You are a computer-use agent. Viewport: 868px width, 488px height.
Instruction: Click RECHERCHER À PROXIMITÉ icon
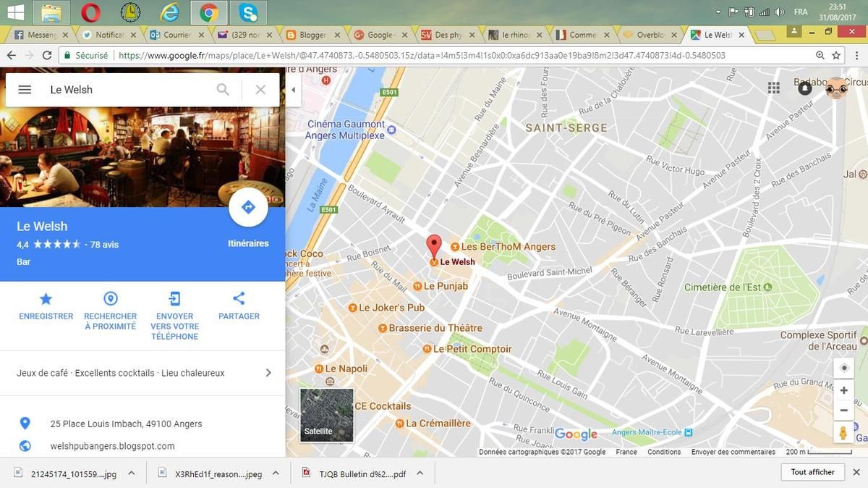click(110, 298)
